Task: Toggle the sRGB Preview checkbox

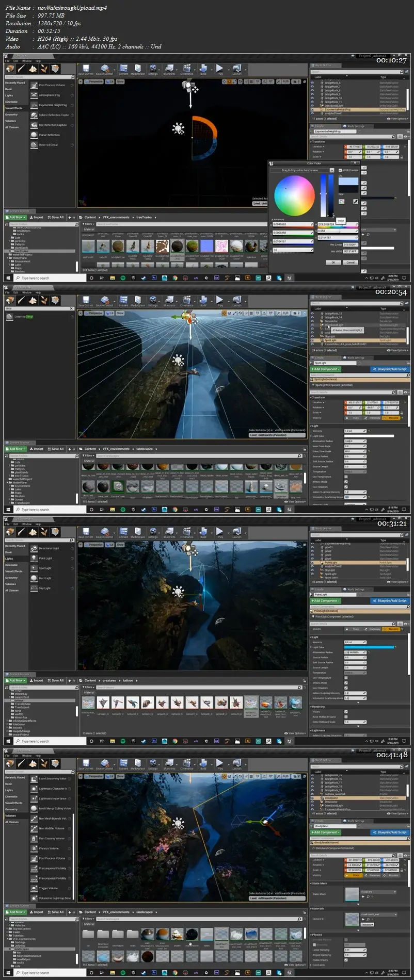Action: click(340, 170)
